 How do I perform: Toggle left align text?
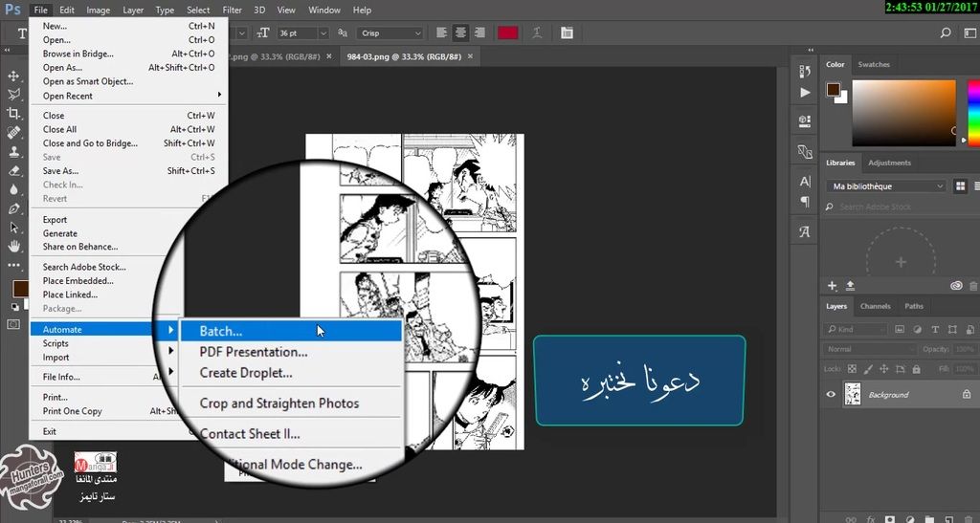pos(441,33)
